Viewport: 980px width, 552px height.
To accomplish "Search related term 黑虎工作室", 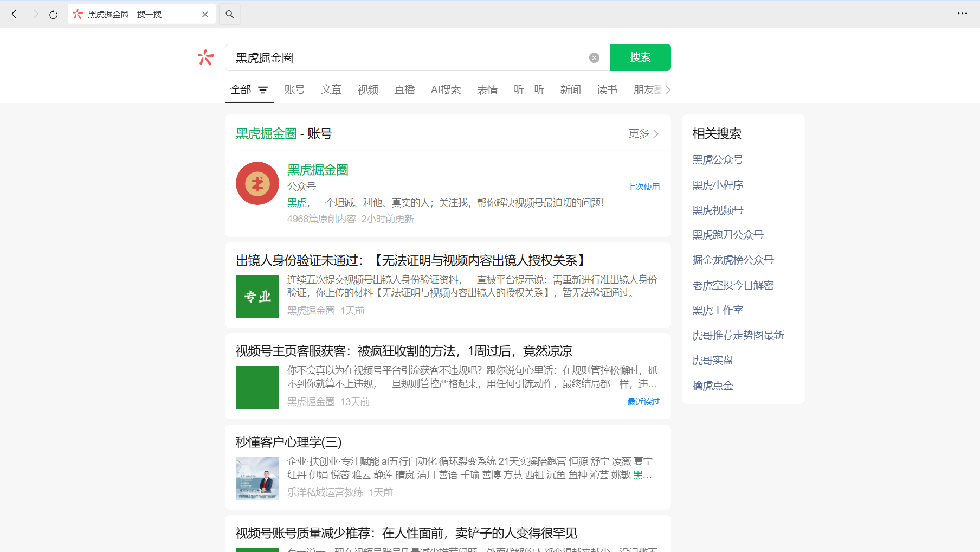I will click(718, 310).
